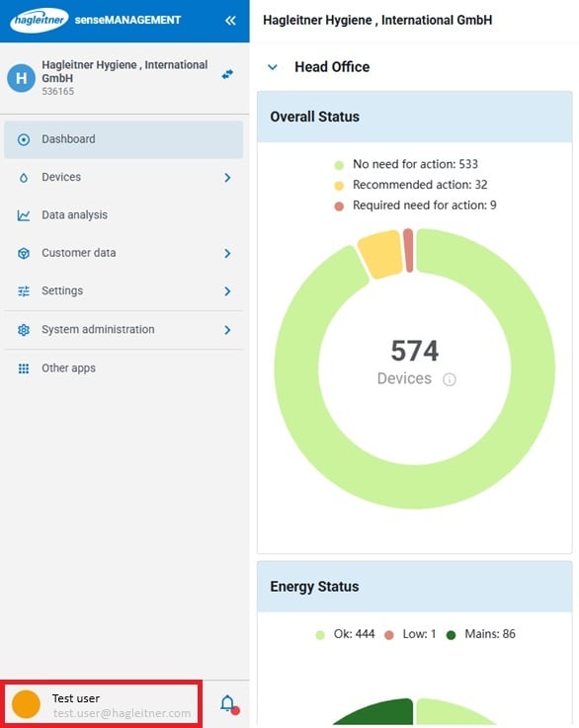Collapse the sidebar with the double-chevron icon
Screen dimensions: 579x728
point(230,21)
